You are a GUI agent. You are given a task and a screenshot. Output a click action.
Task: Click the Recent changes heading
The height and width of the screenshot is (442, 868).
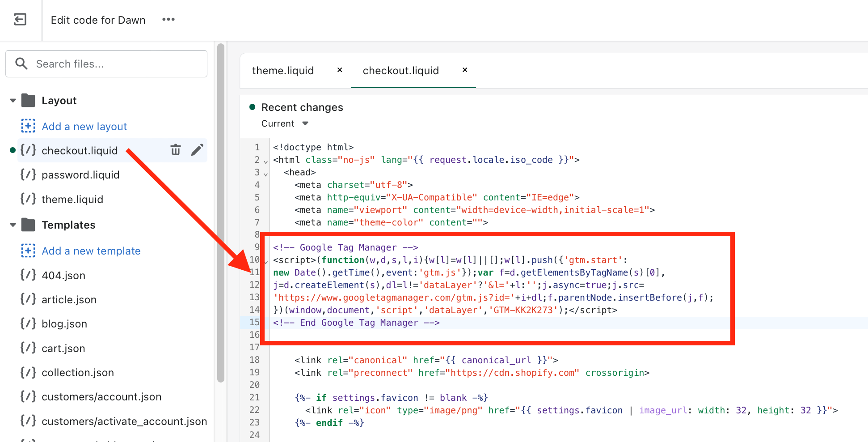302,107
